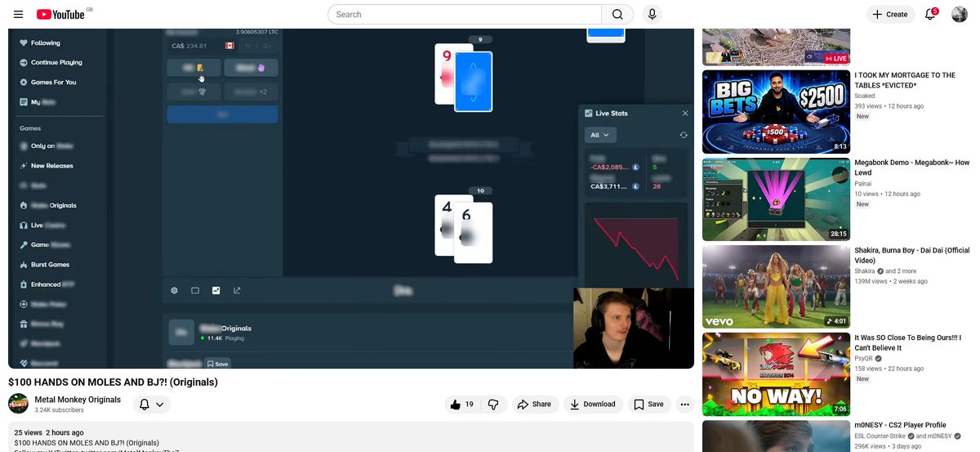Open the notifications bell

(x=930, y=14)
